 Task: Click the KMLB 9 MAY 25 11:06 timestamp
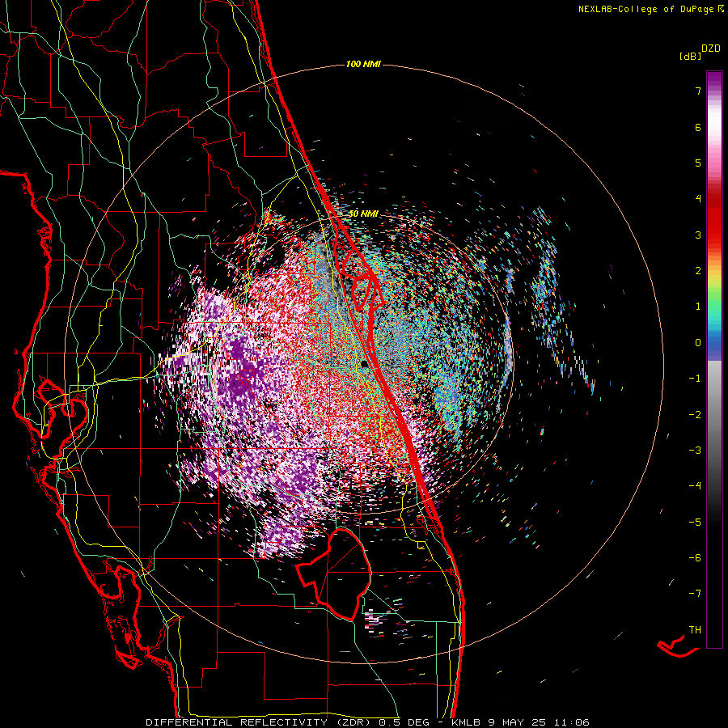coord(520,722)
